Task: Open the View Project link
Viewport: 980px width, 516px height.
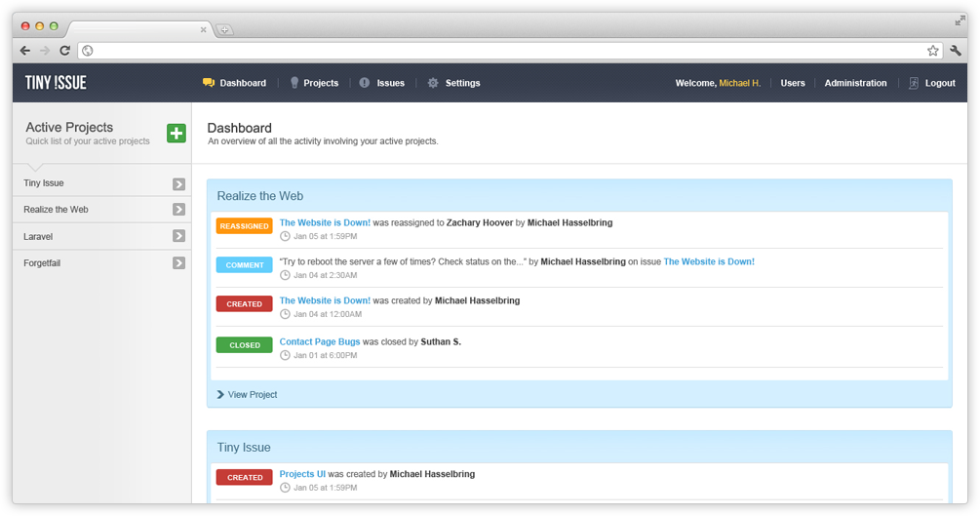Action: (x=252, y=395)
